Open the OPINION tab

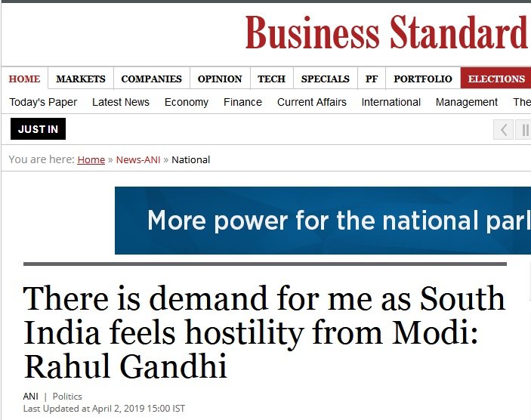[x=220, y=79]
